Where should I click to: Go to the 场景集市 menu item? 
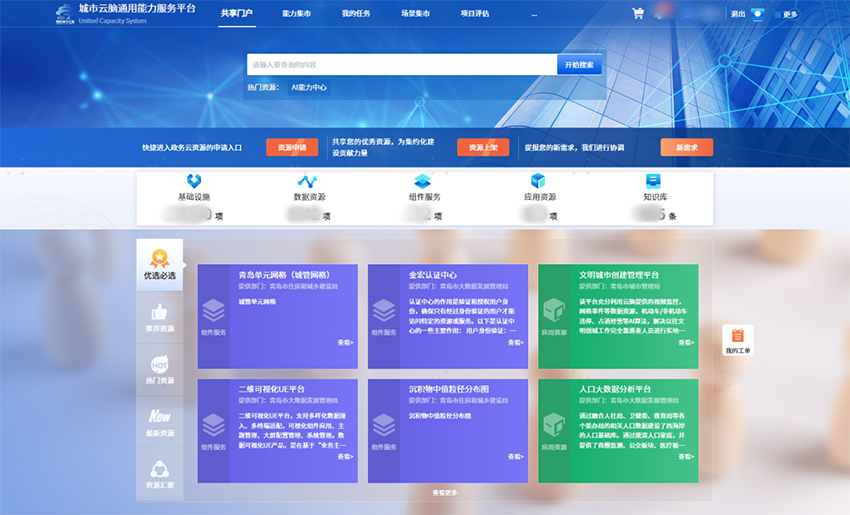(415, 14)
